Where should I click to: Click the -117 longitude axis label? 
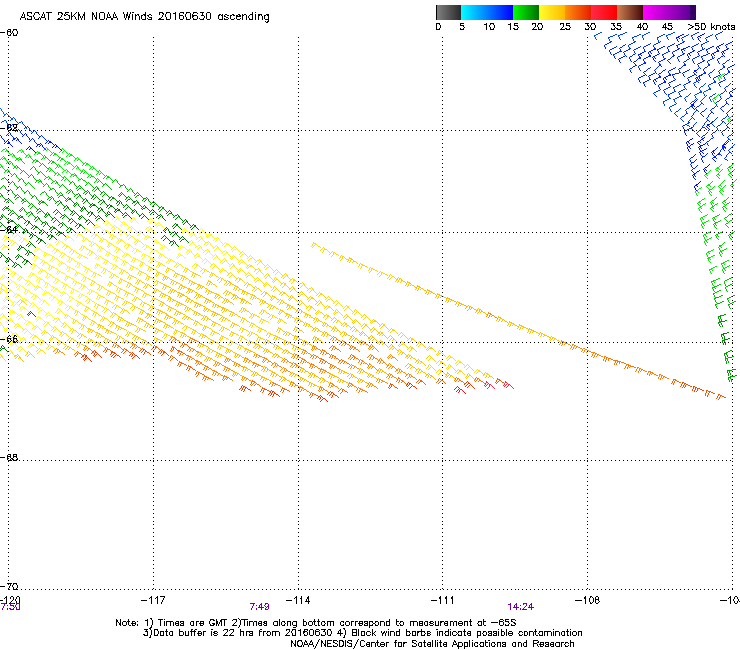coord(153,600)
